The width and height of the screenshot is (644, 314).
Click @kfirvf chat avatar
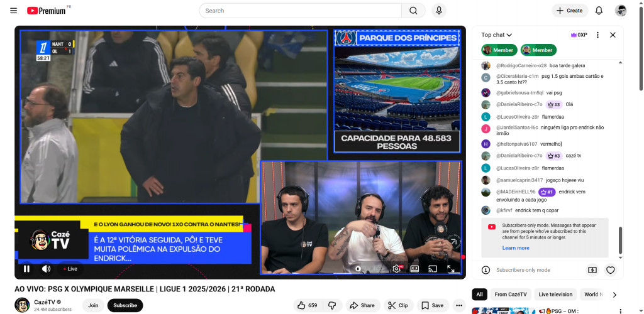point(486,210)
